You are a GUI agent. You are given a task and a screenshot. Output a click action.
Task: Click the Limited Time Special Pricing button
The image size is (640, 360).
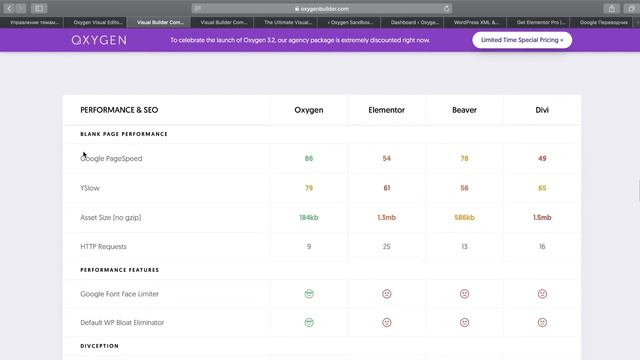pyautogui.click(x=522, y=40)
